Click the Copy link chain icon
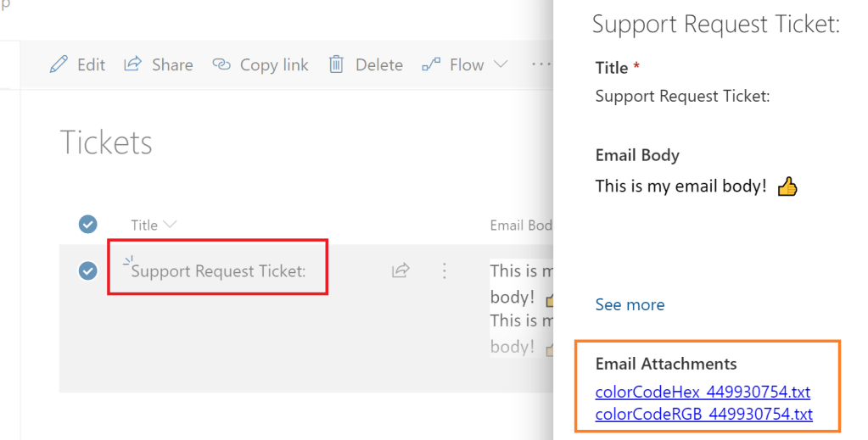The image size is (868, 440). (222, 64)
